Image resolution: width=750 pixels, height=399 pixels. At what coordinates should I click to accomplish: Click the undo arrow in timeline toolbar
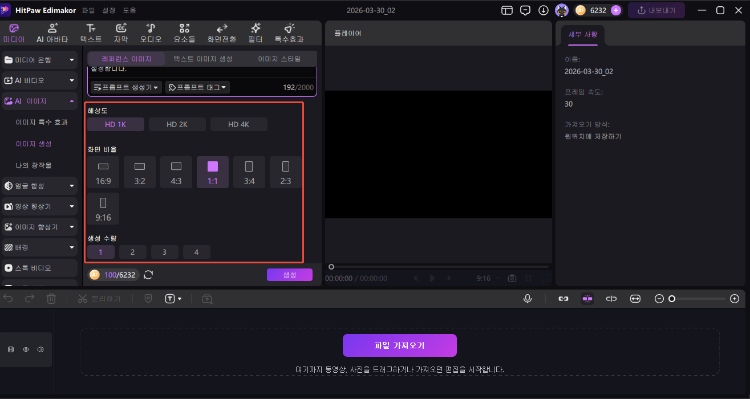pos(8,299)
